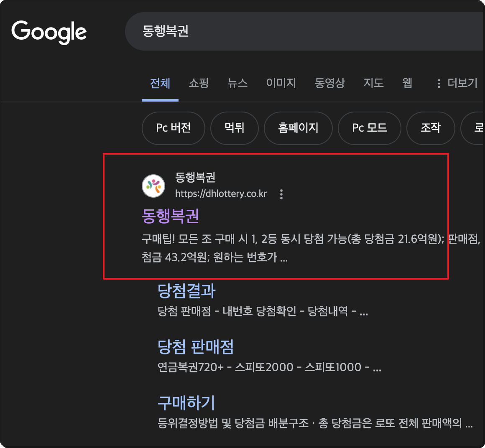Click the Pc 버전 suggestion chip

click(x=173, y=128)
